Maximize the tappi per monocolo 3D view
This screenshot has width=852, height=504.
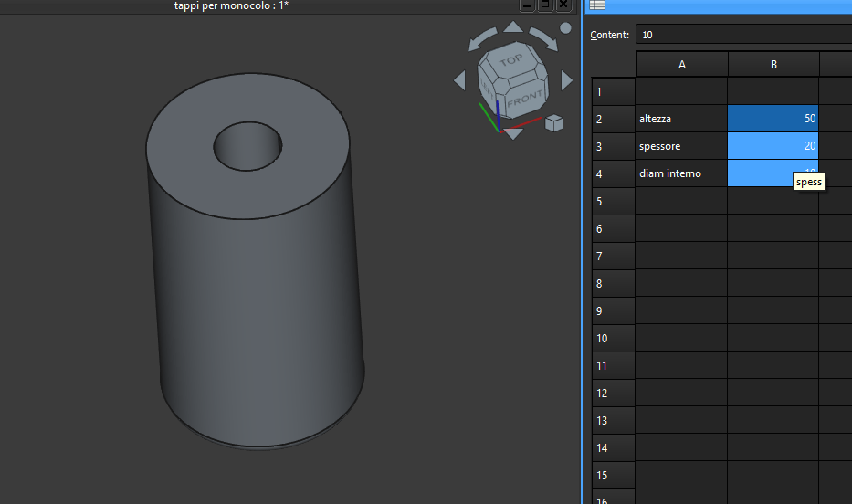click(x=545, y=5)
